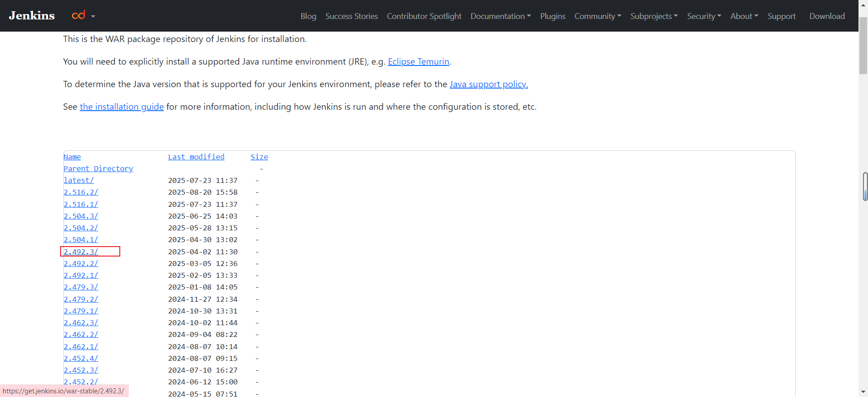Open the CD Foundation logo dropdown
This screenshot has width=868, height=397.
tap(84, 16)
